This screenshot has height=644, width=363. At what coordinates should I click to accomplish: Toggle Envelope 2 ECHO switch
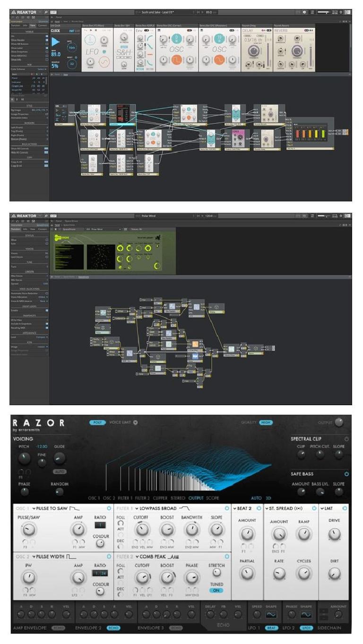tap(113, 628)
